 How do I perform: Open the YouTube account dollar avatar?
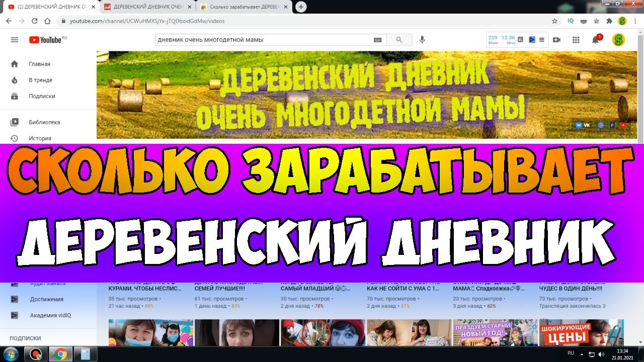pyautogui.click(x=618, y=40)
